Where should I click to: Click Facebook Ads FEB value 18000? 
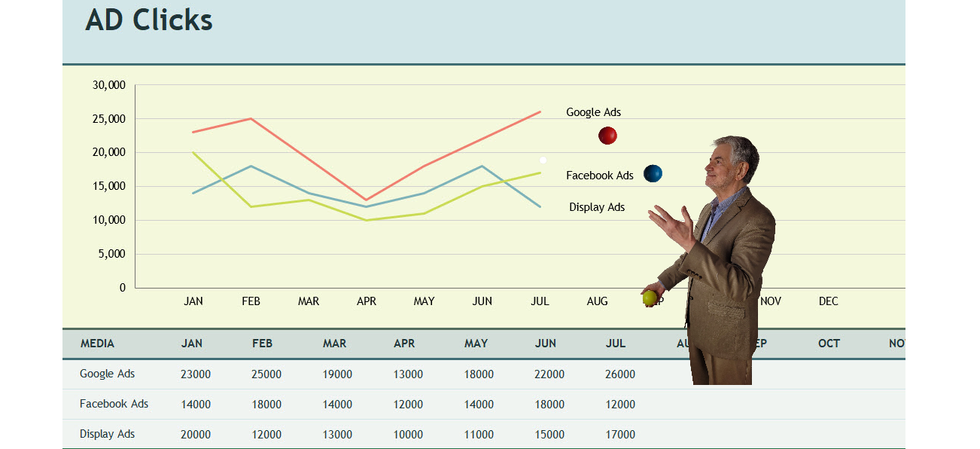coord(266,405)
